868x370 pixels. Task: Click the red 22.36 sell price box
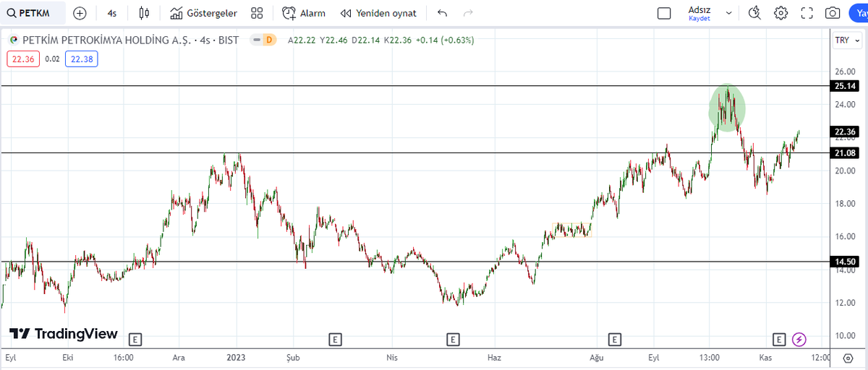pyautogui.click(x=24, y=59)
